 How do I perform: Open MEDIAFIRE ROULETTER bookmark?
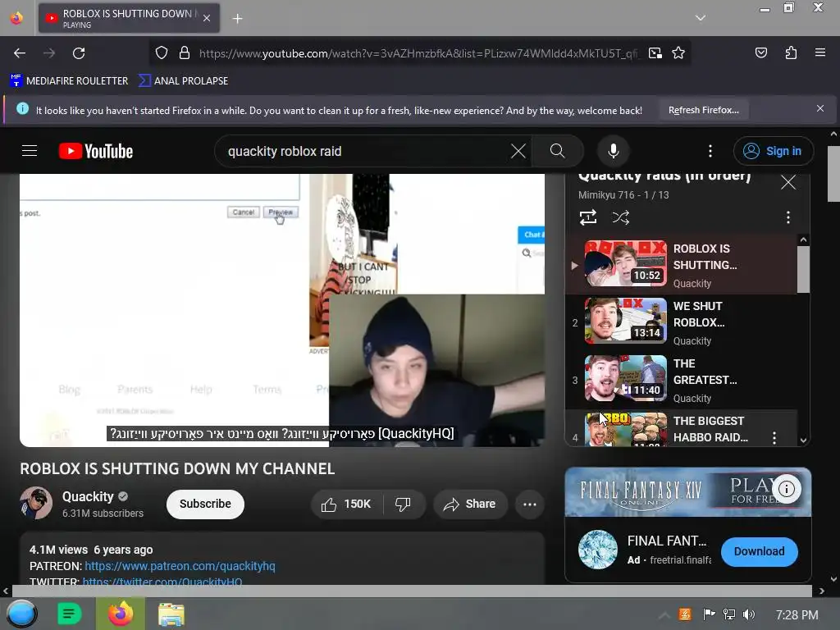[69, 81]
